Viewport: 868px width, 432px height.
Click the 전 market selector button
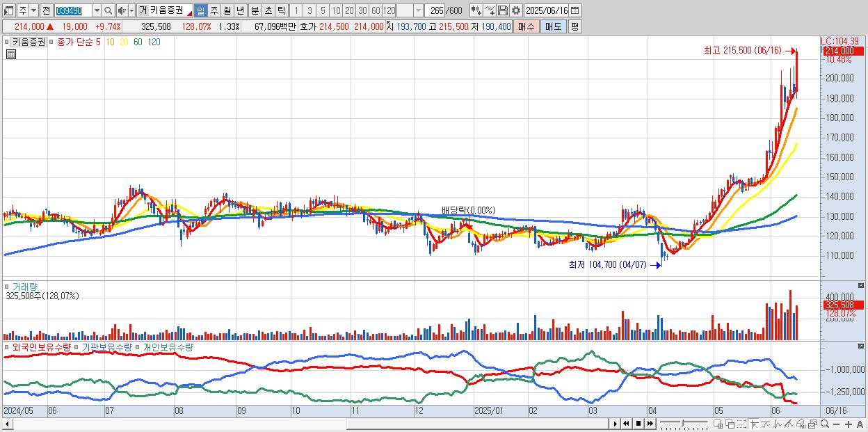[46, 10]
